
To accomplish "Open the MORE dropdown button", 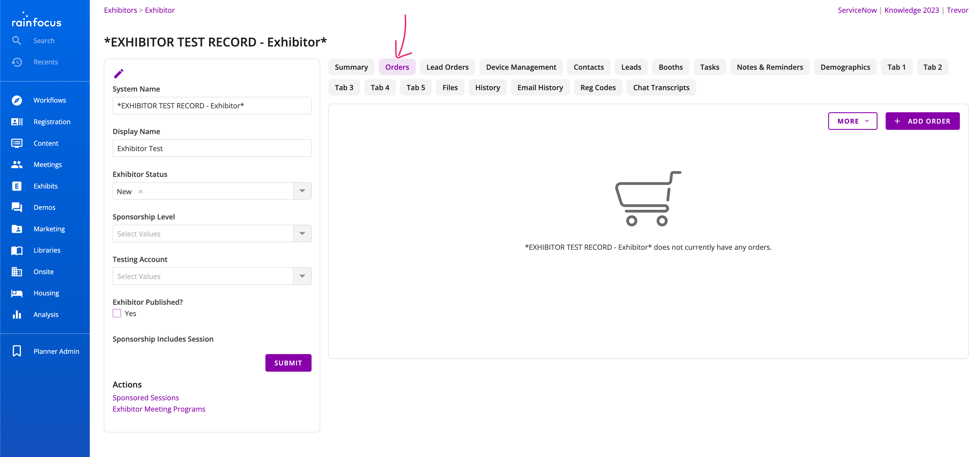I will 852,121.
